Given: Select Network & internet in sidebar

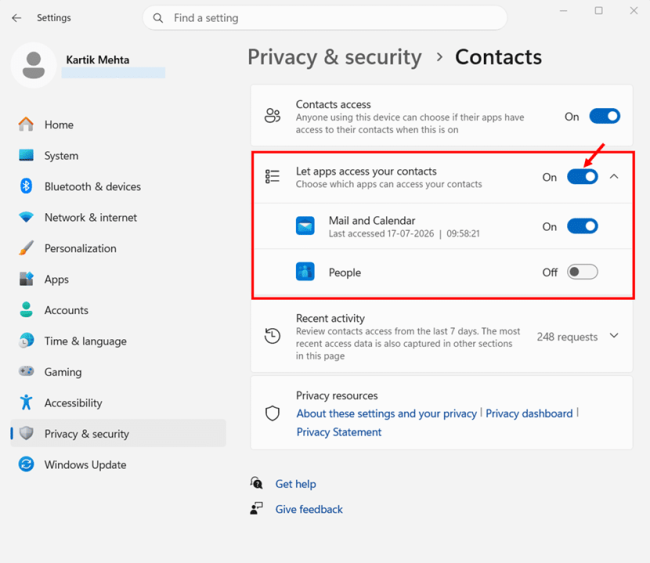Looking at the screenshot, I should pyautogui.click(x=118, y=217).
